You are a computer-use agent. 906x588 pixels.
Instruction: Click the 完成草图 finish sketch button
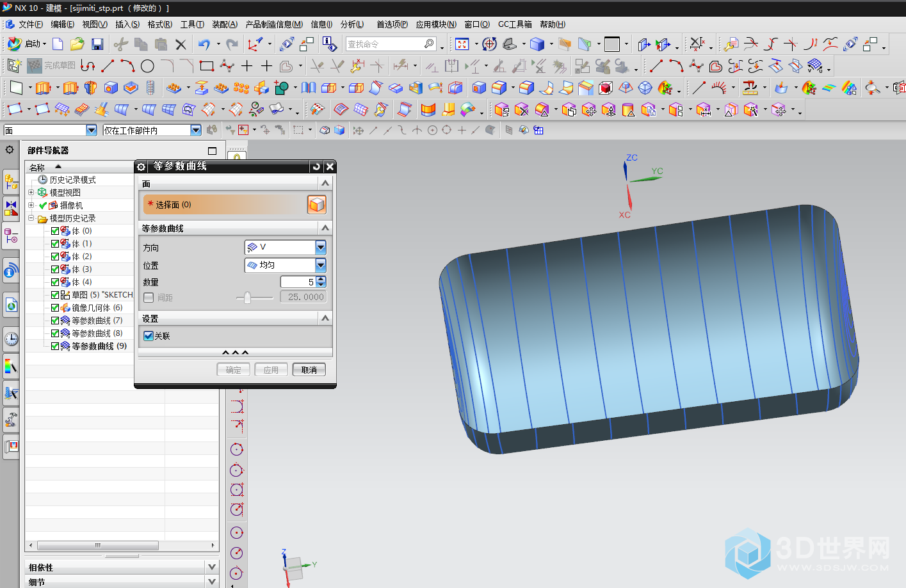52,65
